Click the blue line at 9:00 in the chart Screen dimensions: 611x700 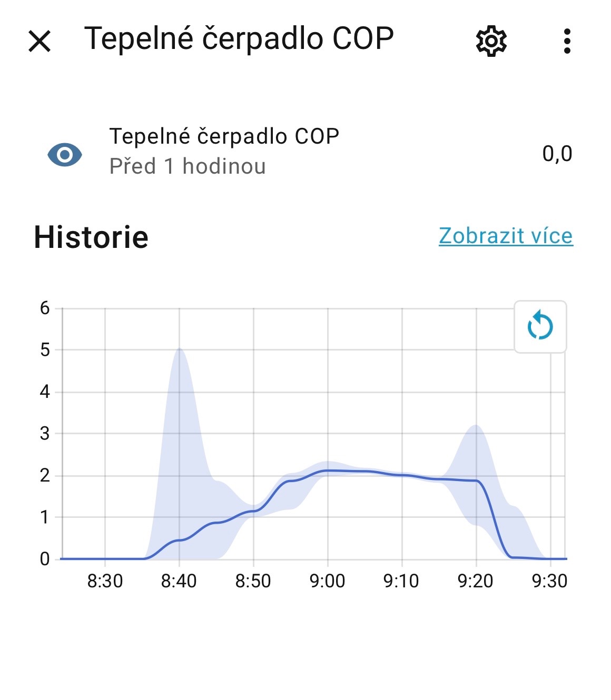coord(328,471)
